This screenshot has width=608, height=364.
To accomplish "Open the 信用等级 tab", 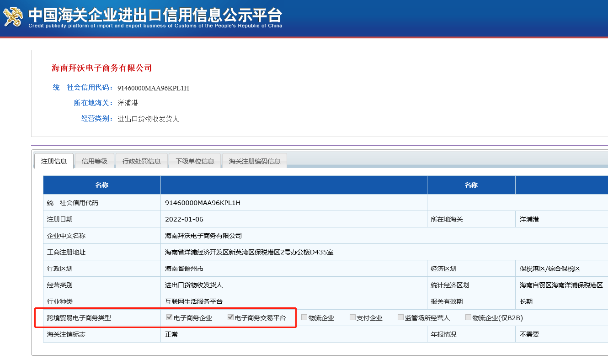I will [95, 161].
